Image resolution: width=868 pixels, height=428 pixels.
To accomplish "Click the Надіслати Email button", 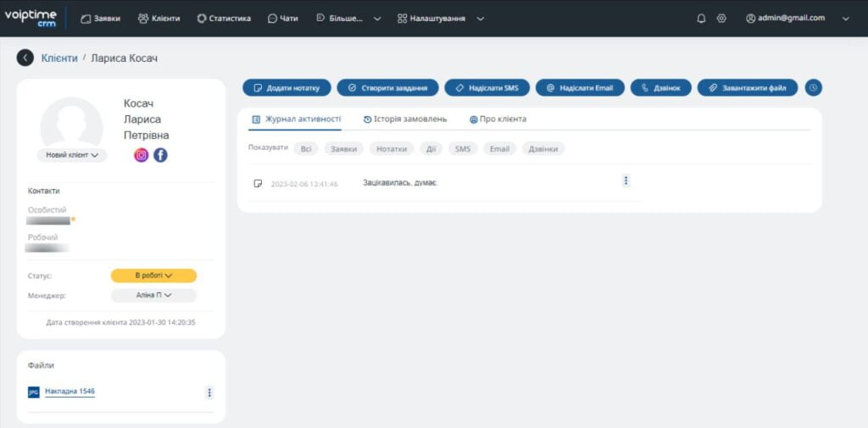I will (580, 87).
